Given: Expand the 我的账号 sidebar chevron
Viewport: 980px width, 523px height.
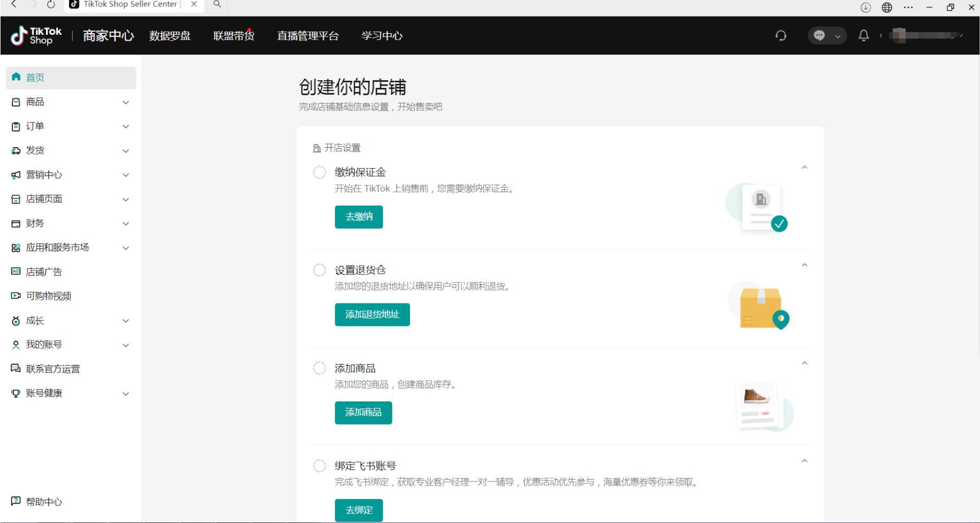Looking at the screenshot, I should 126,345.
